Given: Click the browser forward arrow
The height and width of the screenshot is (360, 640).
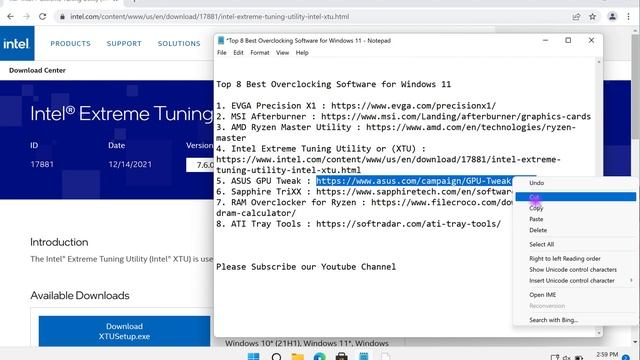Looking at the screenshot, I should coord(27,17).
